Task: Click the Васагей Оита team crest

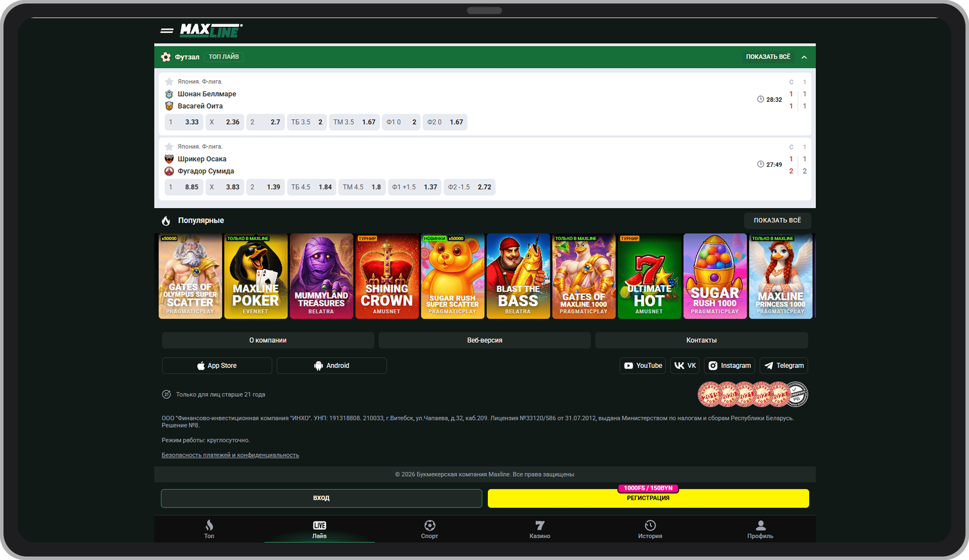Action: 169,106
